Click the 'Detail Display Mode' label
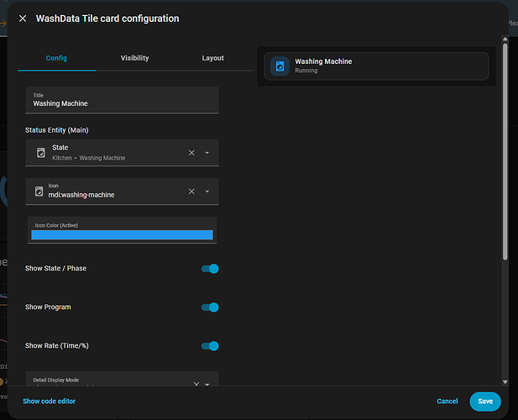 tap(56, 380)
